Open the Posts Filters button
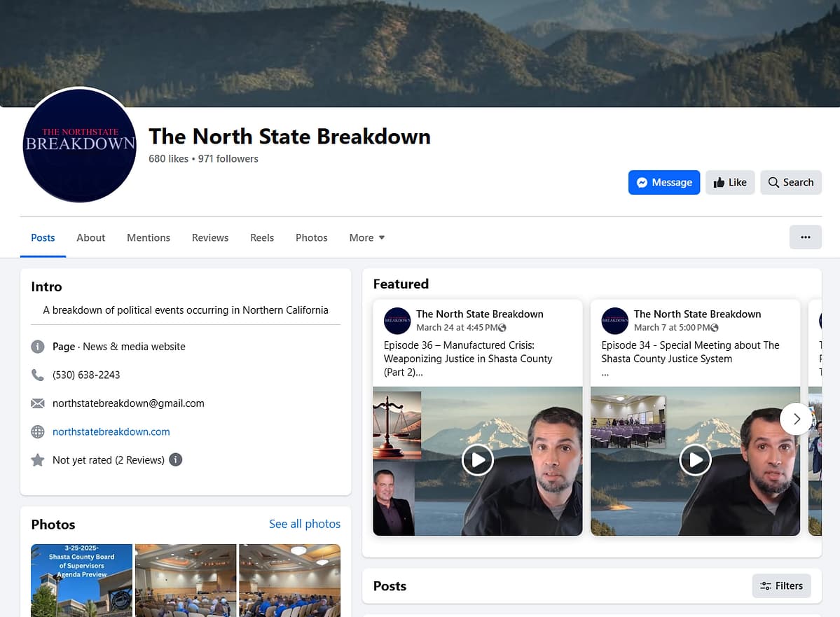Image resolution: width=840 pixels, height=617 pixels. coord(782,586)
